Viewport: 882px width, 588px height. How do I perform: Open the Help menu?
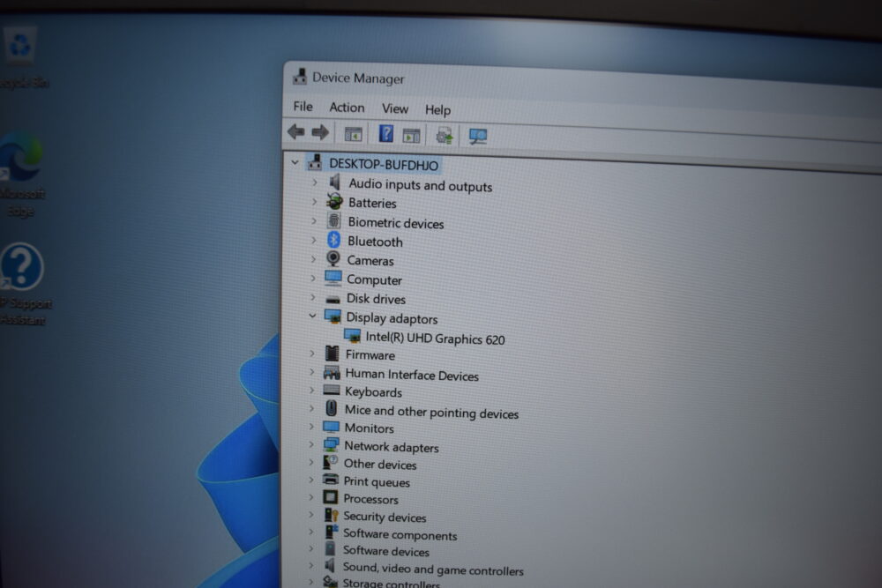click(437, 109)
